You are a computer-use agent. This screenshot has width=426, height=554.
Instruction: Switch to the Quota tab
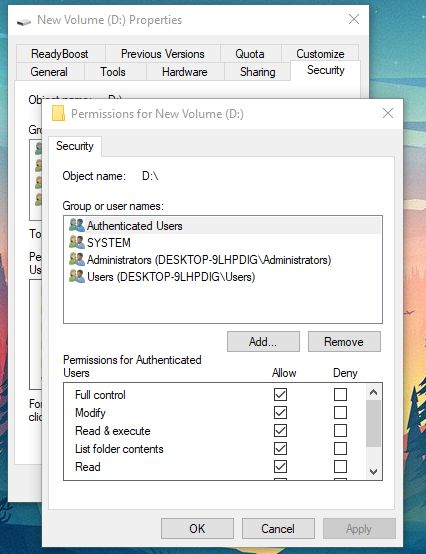tap(250, 54)
